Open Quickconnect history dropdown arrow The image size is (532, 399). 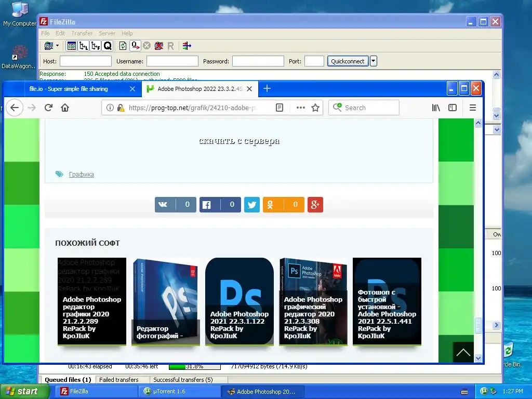373,61
